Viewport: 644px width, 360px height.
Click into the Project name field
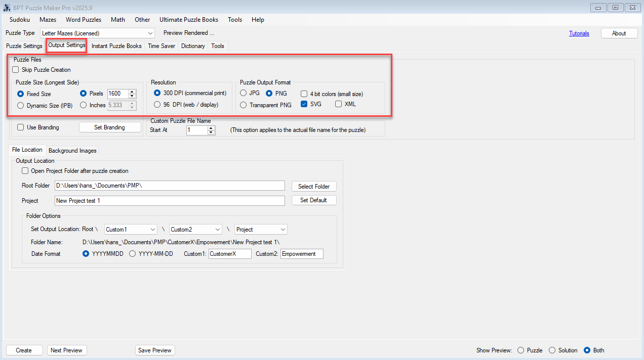coord(170,201)
